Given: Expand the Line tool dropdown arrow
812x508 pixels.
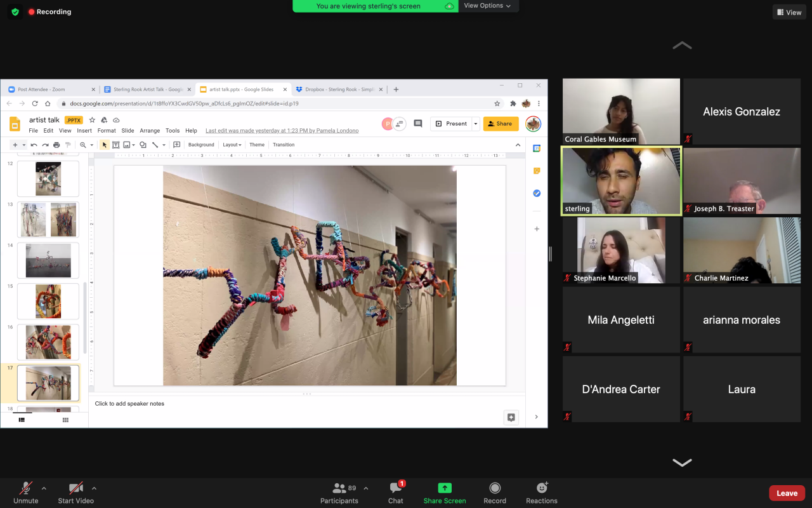Looking at the screenshot, I should [163, 145].
